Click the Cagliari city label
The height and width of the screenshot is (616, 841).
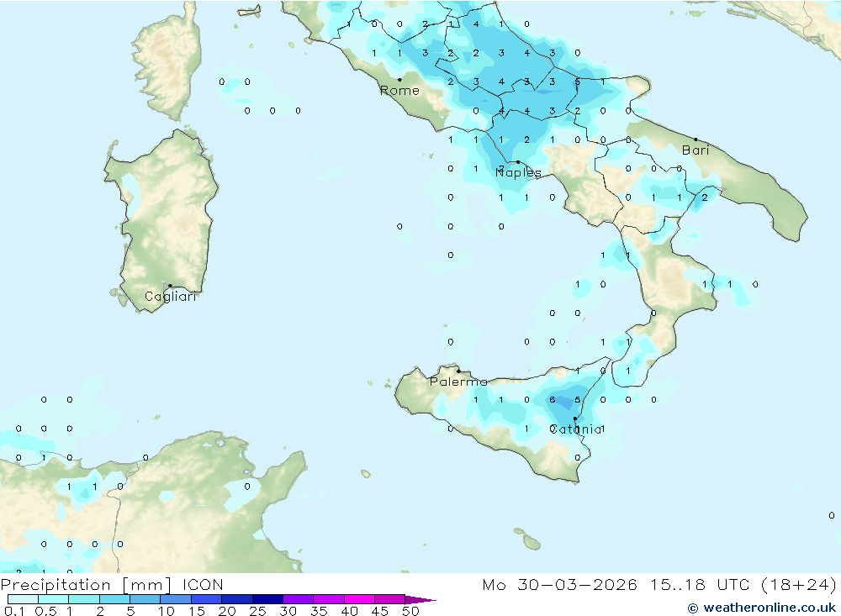(171, 297)
